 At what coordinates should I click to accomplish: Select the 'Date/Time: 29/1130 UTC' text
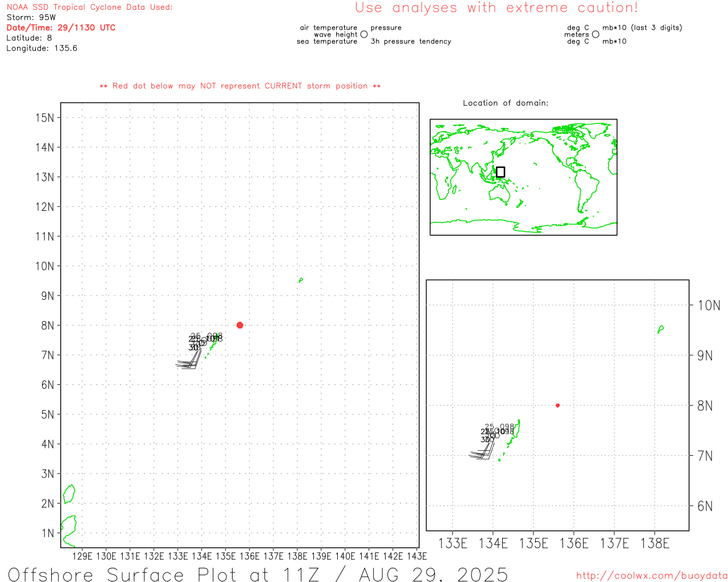(x=61, y=28)
